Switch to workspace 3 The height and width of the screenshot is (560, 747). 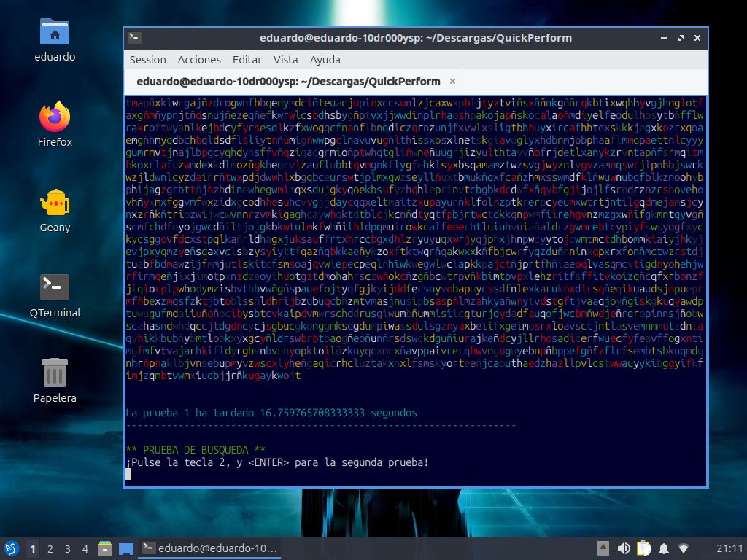[x=68, y=548]
